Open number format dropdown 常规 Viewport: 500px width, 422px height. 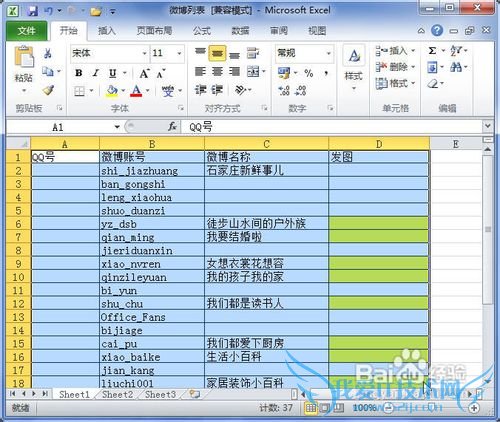(328, 53)
